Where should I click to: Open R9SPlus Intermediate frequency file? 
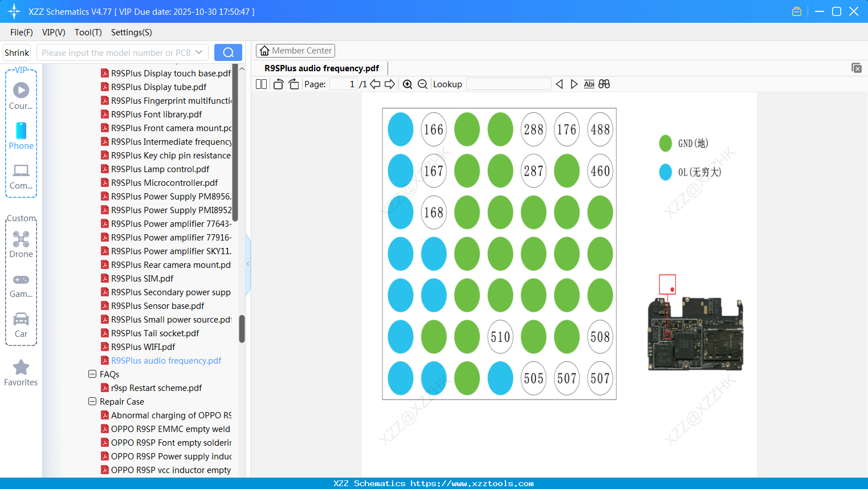(166, 142)
